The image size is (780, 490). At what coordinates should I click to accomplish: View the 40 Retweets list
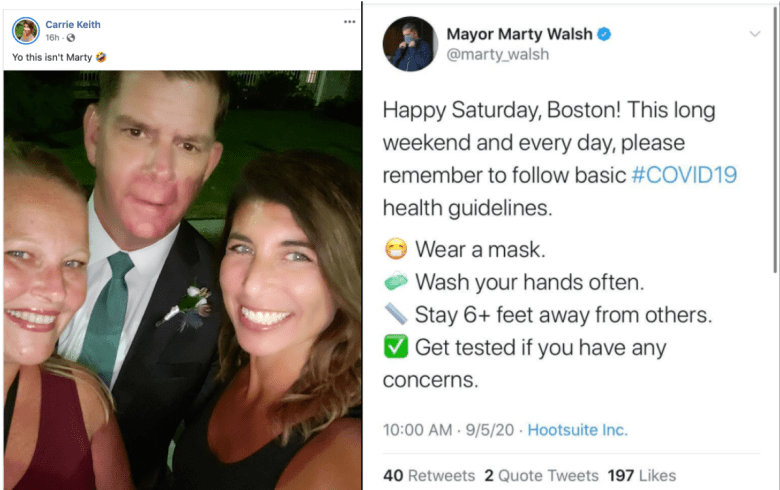[x=429, y=476]
